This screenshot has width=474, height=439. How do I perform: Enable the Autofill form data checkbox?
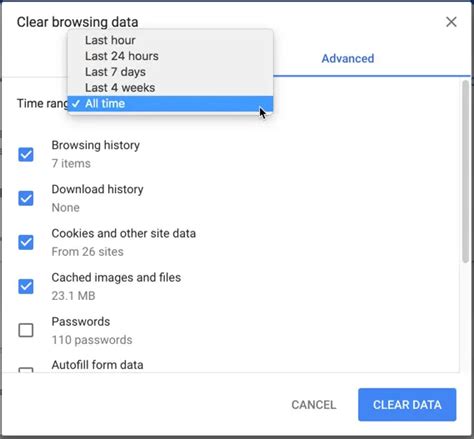26,370
